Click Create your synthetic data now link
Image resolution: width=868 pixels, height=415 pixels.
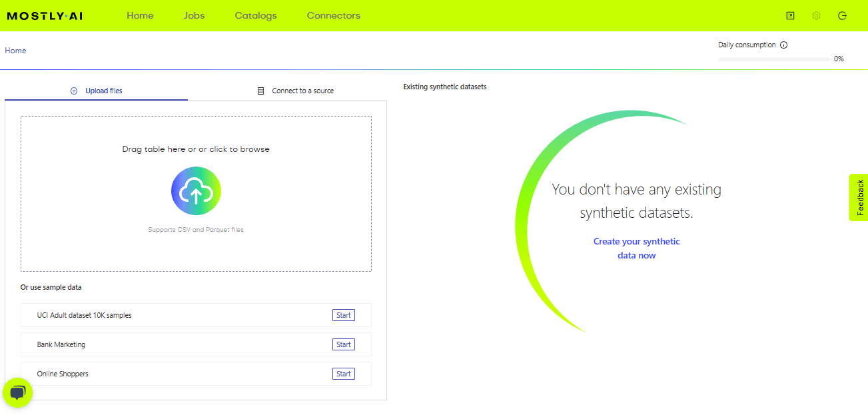[x=637, y=248]
